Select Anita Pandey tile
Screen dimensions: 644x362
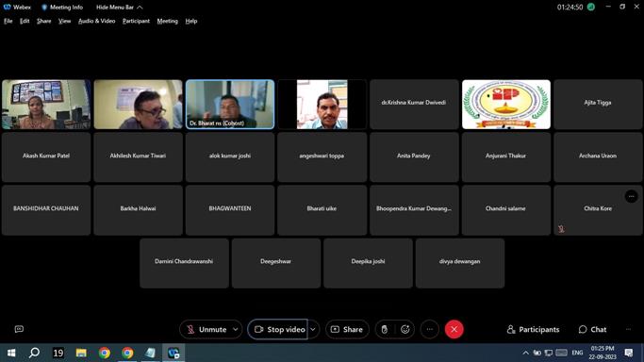coord(414,157)
